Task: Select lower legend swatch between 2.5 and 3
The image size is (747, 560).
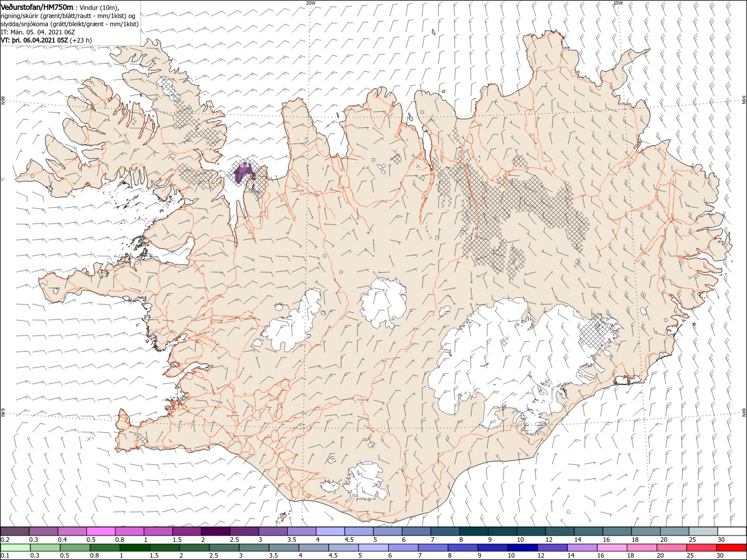Action: [x=224, y=548]
